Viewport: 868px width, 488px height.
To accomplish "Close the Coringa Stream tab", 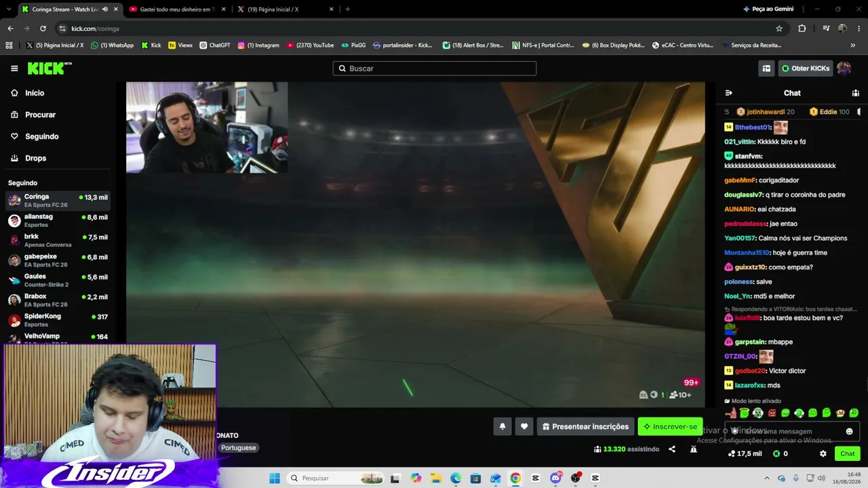I will tap(116, 9).
